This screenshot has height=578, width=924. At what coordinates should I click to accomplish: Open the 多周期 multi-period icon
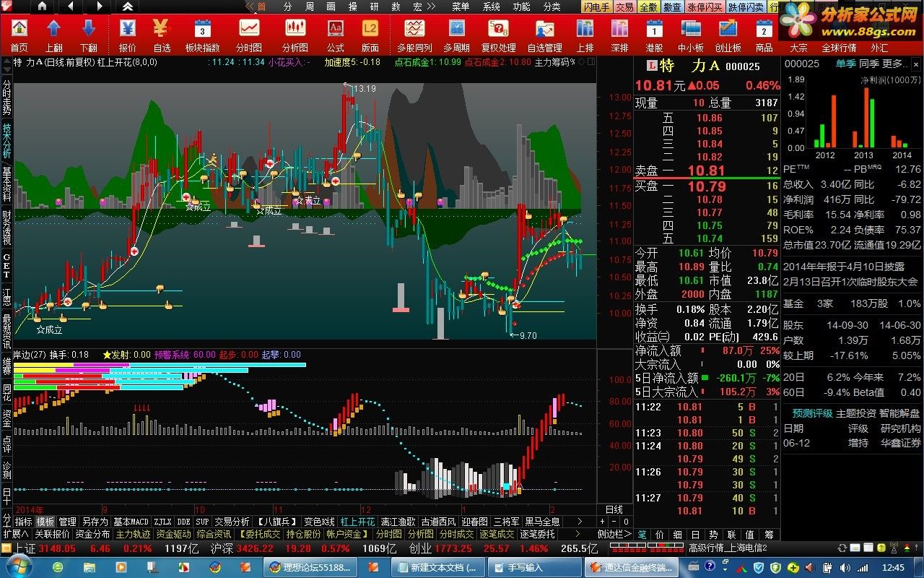tap(456, 35)
